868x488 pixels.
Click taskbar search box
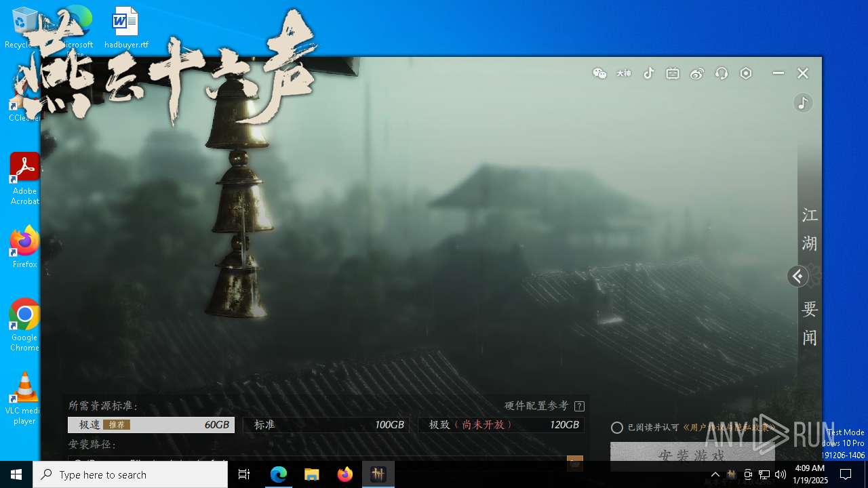coord(130,474)
